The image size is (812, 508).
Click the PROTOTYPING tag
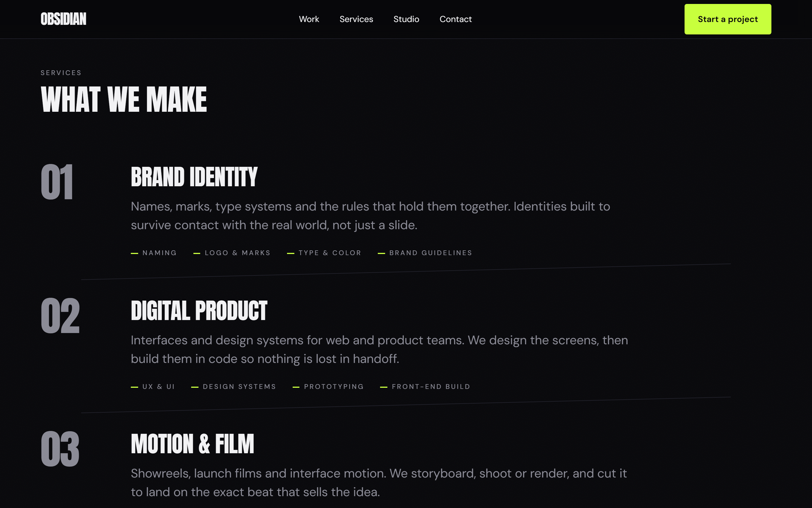click(328, 387)
